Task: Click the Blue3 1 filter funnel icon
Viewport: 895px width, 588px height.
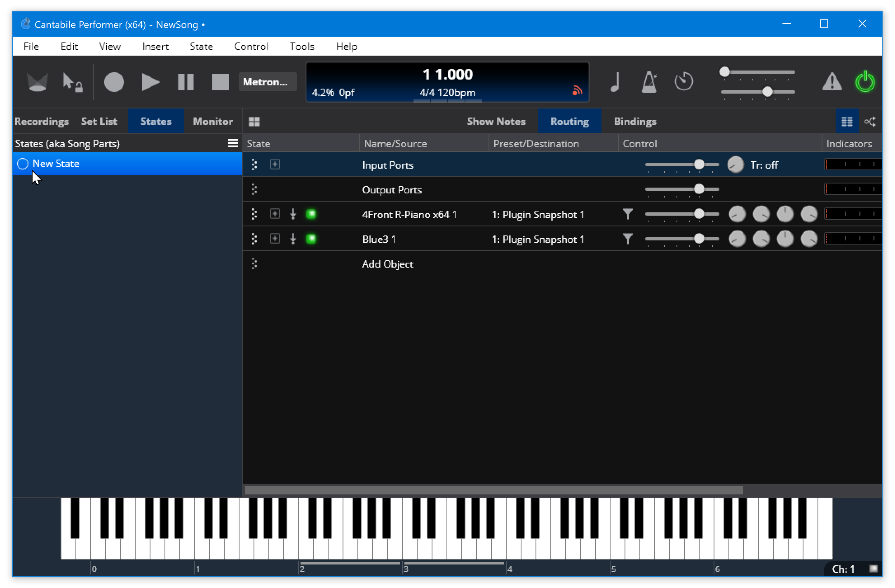Action: point(628,239)
